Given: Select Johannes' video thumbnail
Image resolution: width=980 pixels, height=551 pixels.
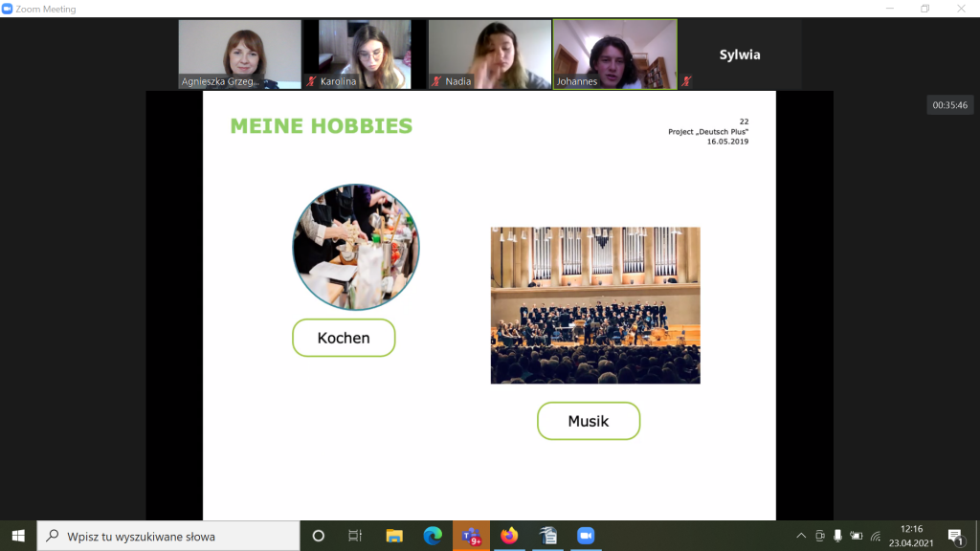Looking at the screenshot, I should [x=615, y=55].
